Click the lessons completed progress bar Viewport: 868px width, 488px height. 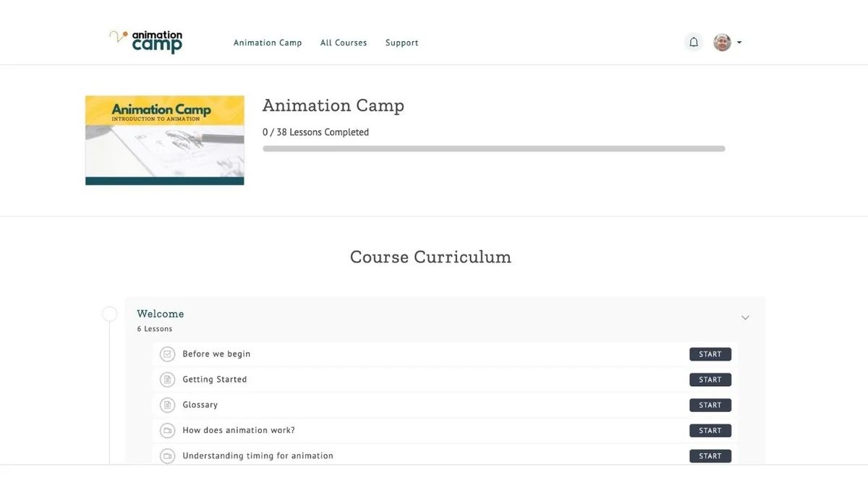[x=494, y=149]
